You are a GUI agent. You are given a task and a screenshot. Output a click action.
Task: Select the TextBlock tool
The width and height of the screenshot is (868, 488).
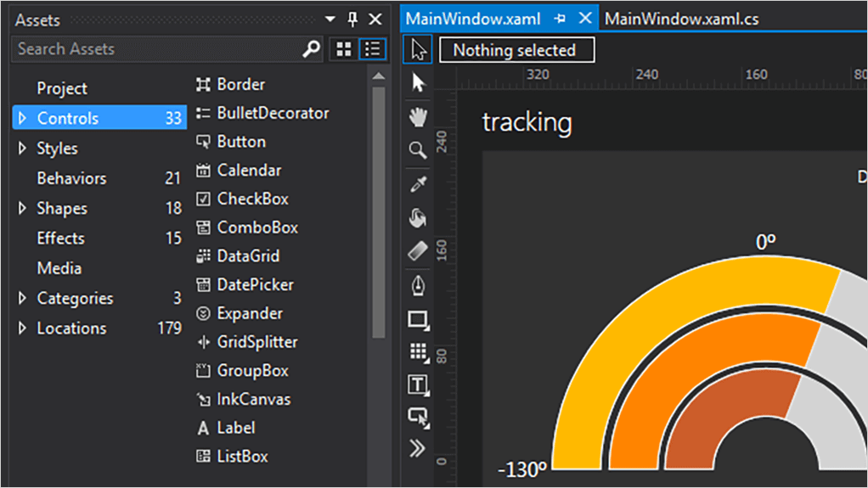(417, 384)
